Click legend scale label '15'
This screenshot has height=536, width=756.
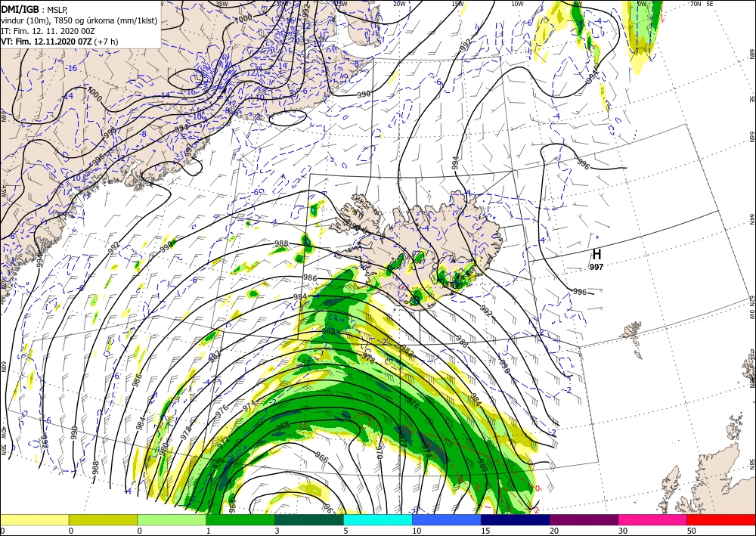coord(485,531)
